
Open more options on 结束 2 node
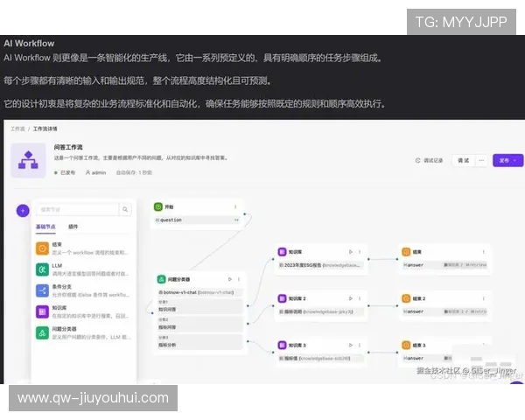coord(484,298)
